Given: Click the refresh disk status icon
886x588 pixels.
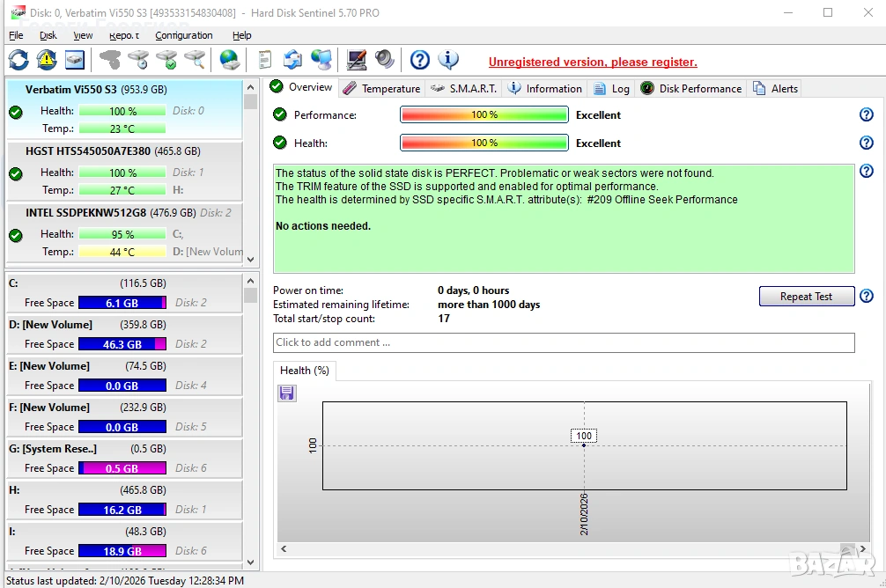Looking at the screenshot, I should tap(18, 60).
